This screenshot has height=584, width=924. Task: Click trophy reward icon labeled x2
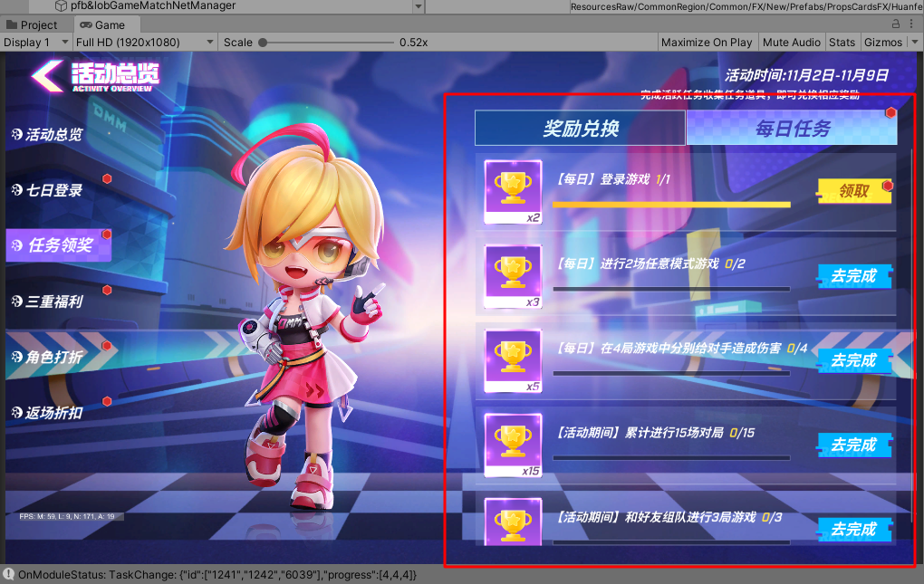(x=513, y=192)
